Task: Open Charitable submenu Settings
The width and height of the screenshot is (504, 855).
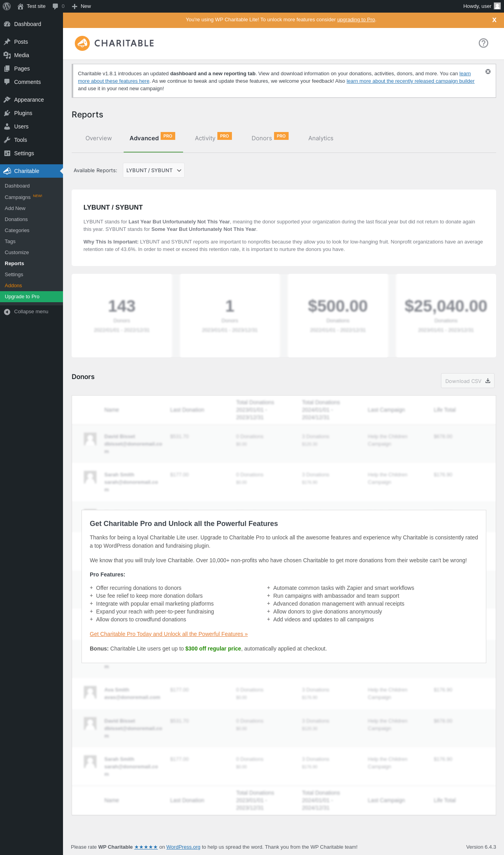Action: [31, 274]
